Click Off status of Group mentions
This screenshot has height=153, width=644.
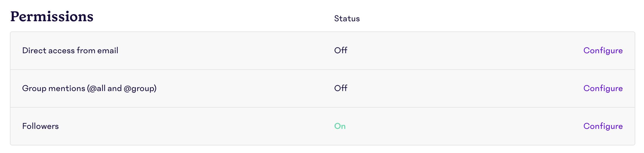(x=341, y=88)
